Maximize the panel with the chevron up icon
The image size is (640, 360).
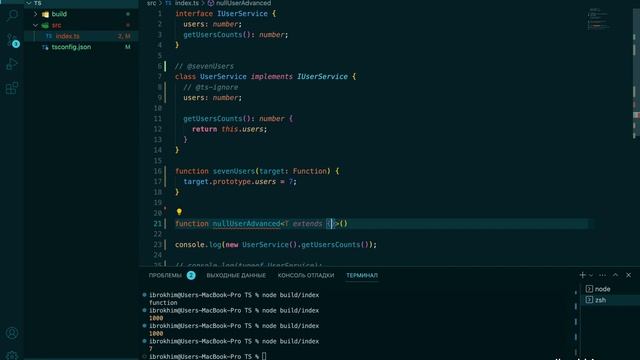(616, 275)
